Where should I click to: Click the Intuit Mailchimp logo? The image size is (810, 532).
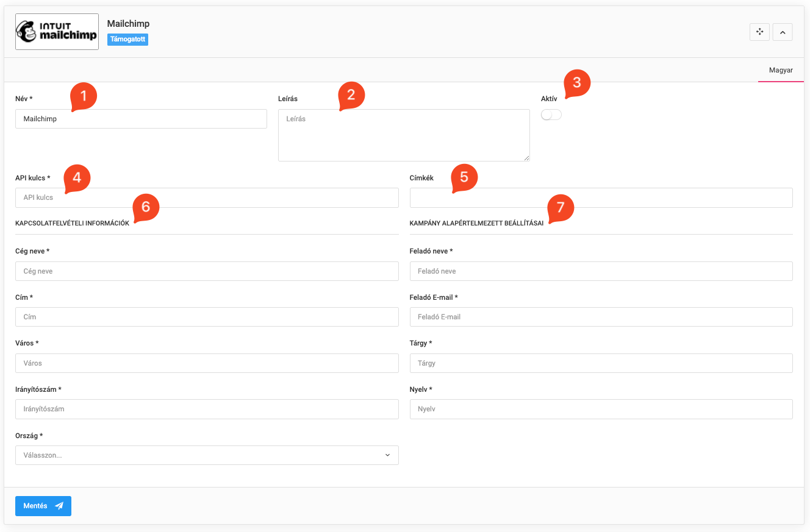(57, 32)
